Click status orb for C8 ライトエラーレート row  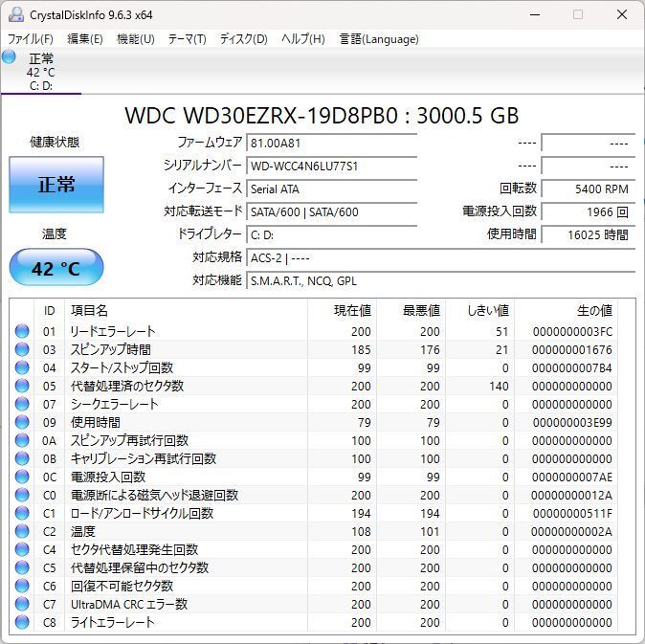click(x=22, y=622)
